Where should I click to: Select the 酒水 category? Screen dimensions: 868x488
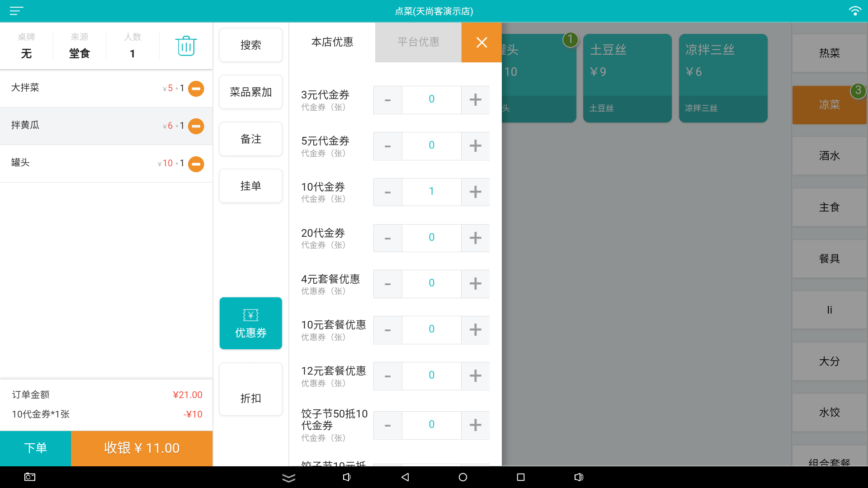830,156
